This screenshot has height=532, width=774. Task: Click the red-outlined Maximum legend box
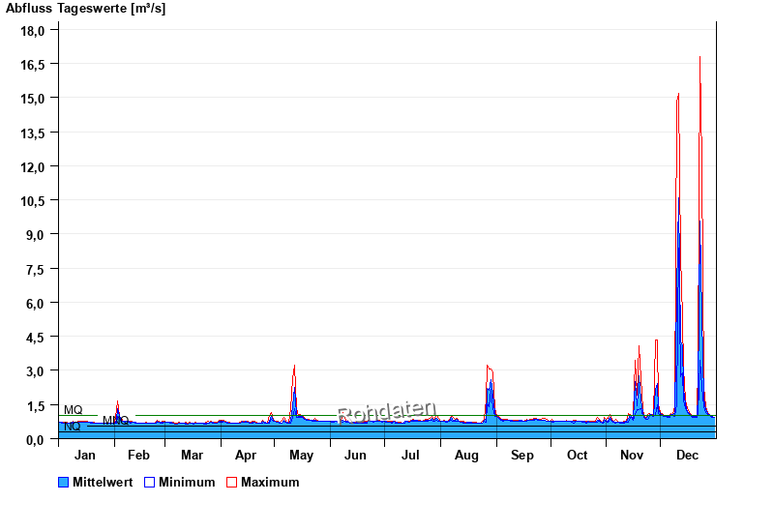[231, 482]
